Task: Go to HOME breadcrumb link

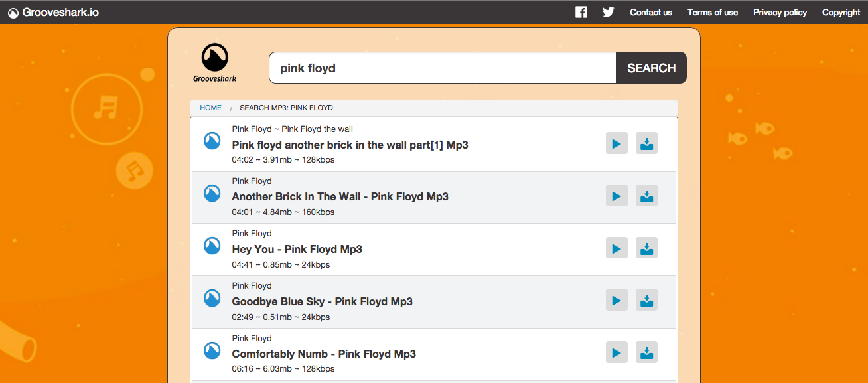Action: (x=211, y=108)
